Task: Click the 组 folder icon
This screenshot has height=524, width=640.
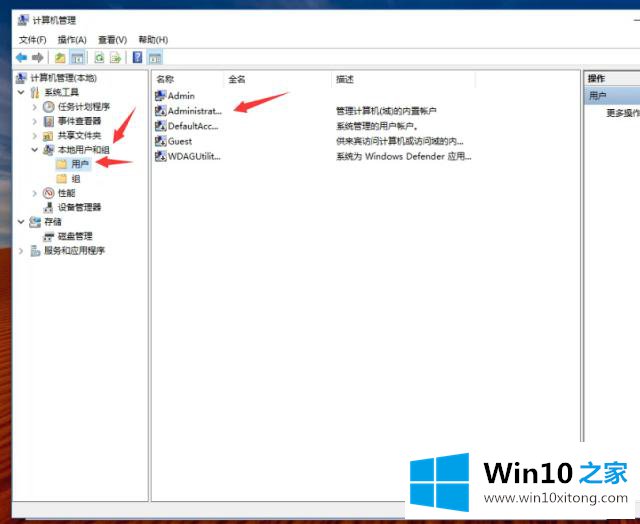Action: click(x=62, y=178)
